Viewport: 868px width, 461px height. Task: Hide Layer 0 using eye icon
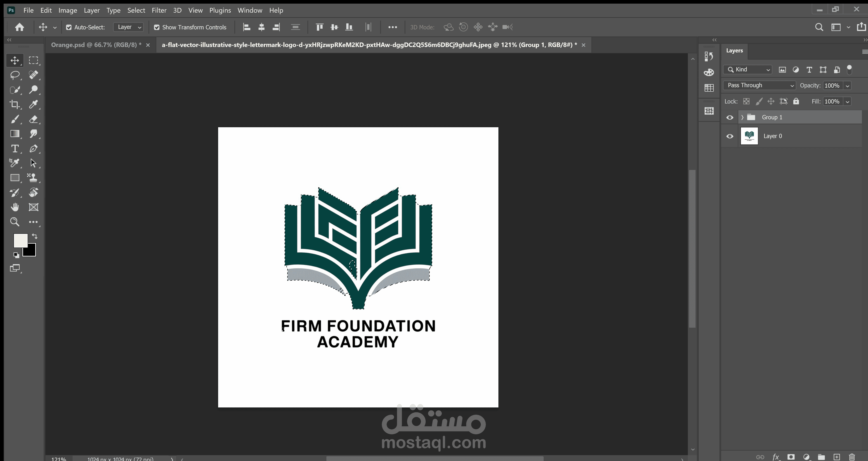pyautogui.click(x=730, y=136)
